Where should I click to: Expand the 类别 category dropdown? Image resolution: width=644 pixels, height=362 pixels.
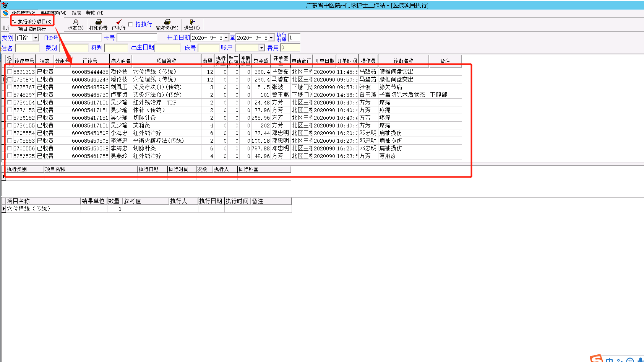click(36, 38)
